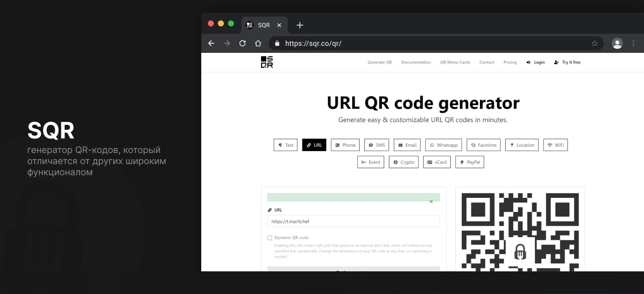Click the Try it free link
644x294 pixels.
coord(567,62)
